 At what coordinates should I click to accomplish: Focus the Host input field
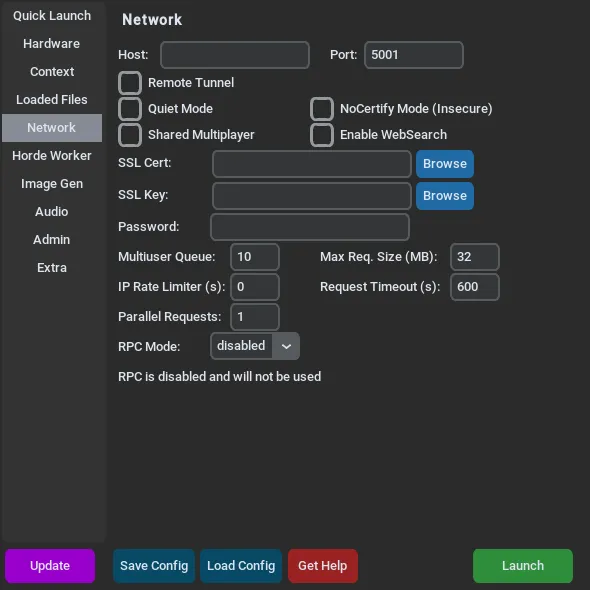coord(235,55)
